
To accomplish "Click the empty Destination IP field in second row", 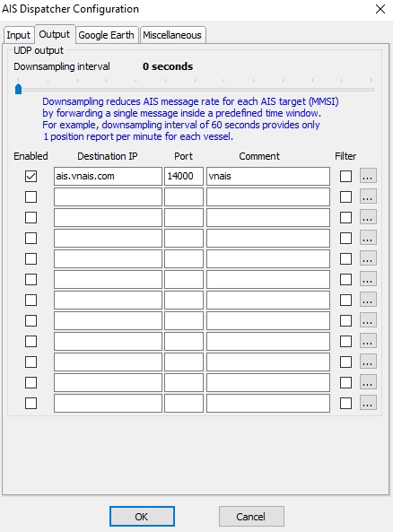I will click(108, 196).
